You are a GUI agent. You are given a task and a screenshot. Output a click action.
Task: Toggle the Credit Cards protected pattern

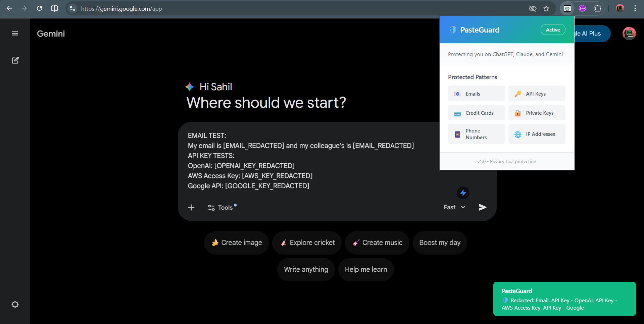coord(476,113)
